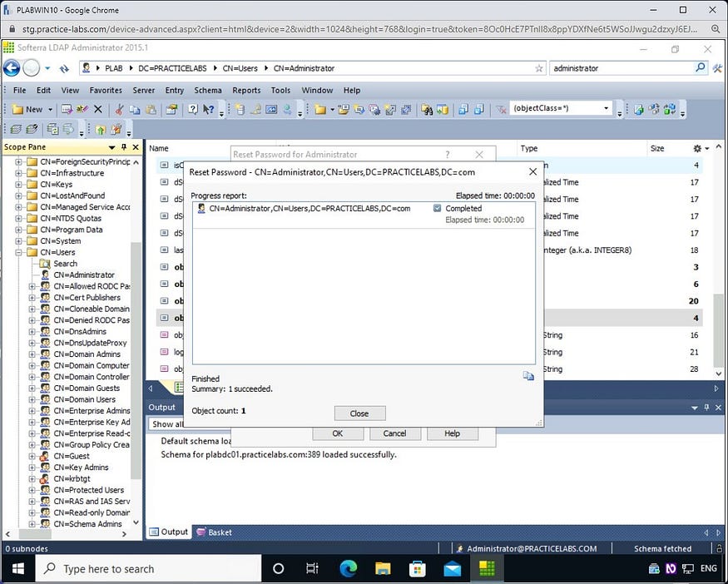Open Mail app from taskbar

(453, 569)
